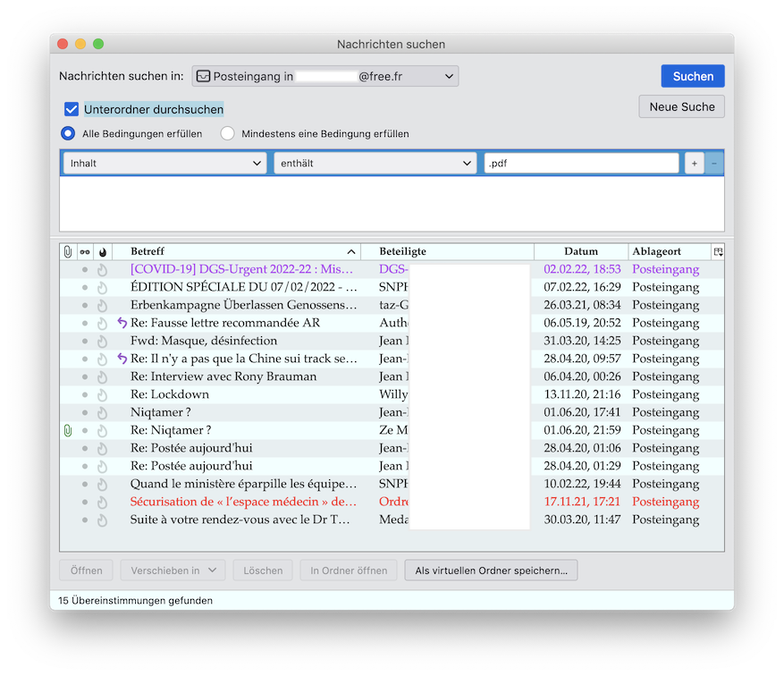This screenshot has width=784, height=676.
Task: Click inbox icon in folder selector
Action: (203, 76)
